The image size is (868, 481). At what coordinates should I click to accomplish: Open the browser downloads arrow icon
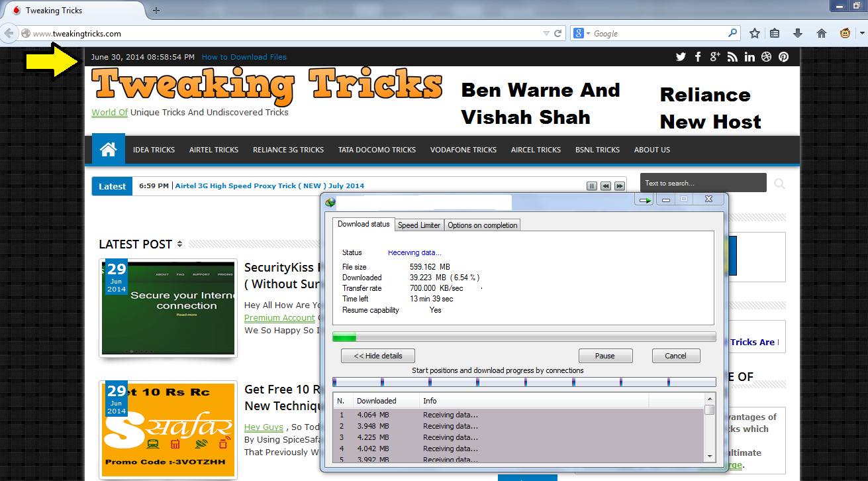pos(798,33)
